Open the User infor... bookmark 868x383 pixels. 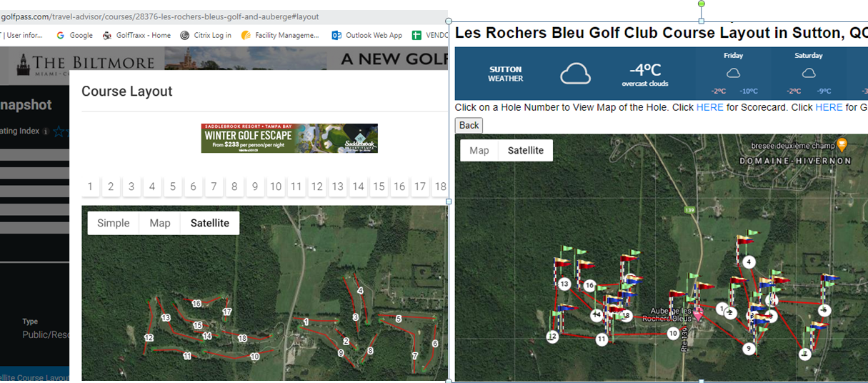click(23, 35)
